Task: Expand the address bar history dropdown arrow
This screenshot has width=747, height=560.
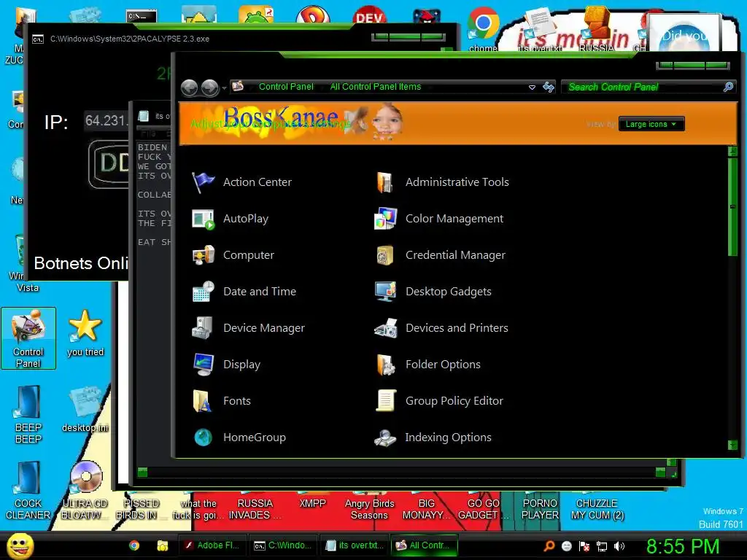Action: [532, 87]
